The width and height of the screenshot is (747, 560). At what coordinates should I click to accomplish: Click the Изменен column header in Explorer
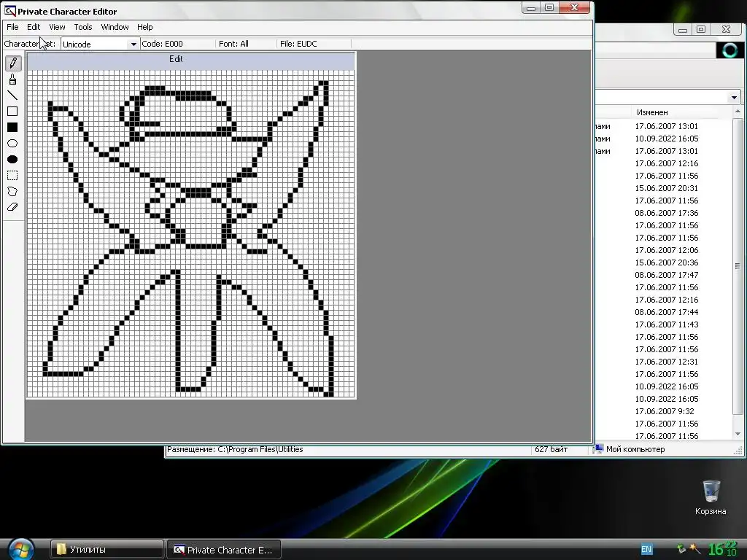(652, 112)
